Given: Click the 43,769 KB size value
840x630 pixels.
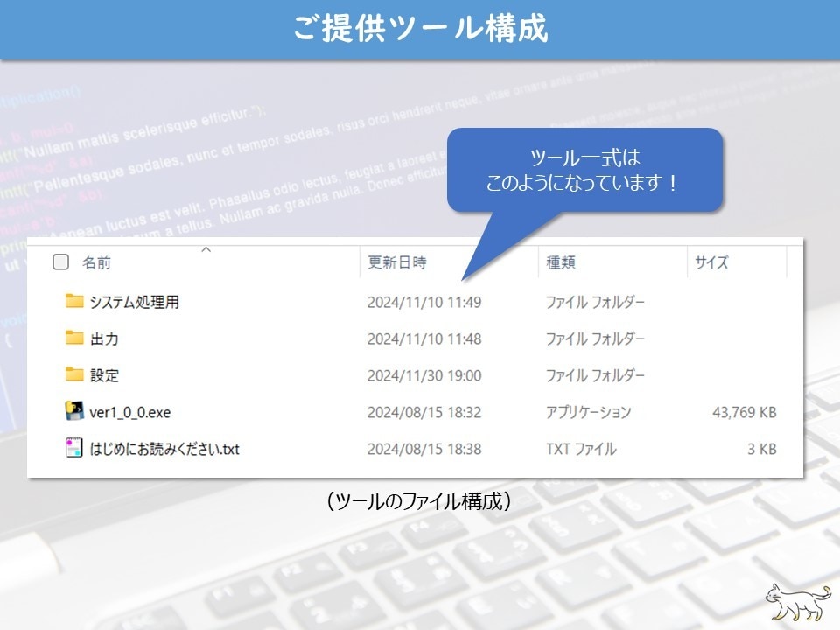Looking at the screenshot, I should click(x=745, y=412).
